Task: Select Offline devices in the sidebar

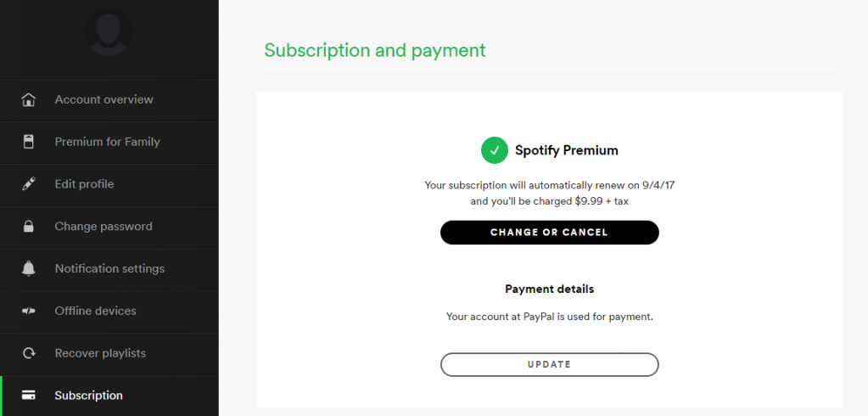Action: point(95,311)
